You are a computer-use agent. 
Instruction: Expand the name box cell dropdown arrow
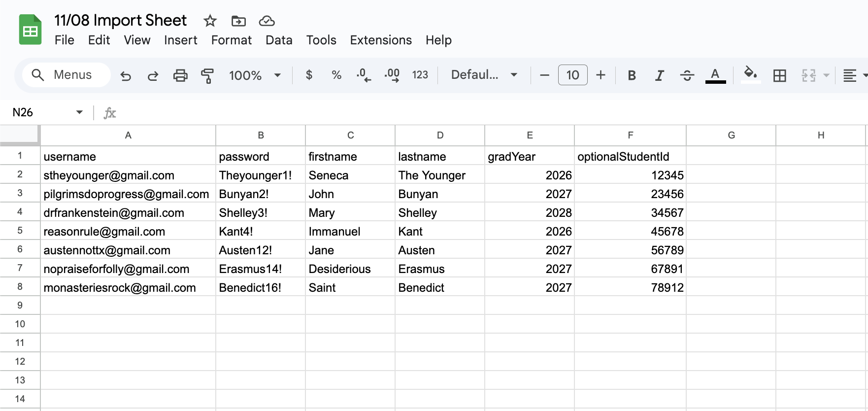tap(79, 112)
